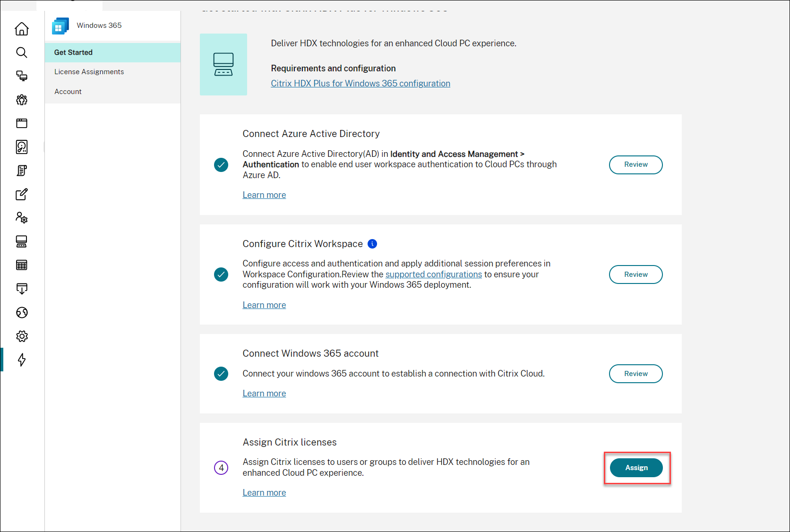Select the lightning bolt sidebar icon

pos(22,360)
